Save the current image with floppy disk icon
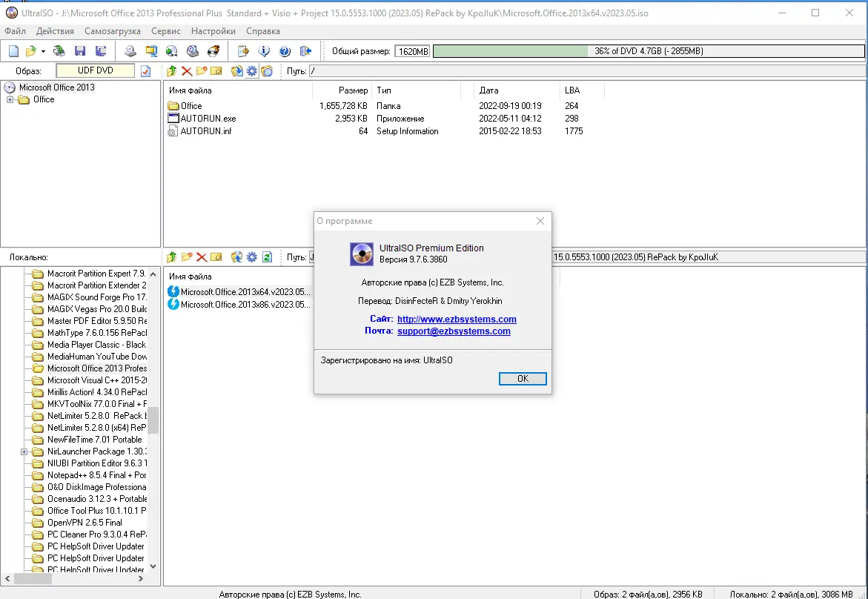Screen dimensions: 868x599 [79, 50]
